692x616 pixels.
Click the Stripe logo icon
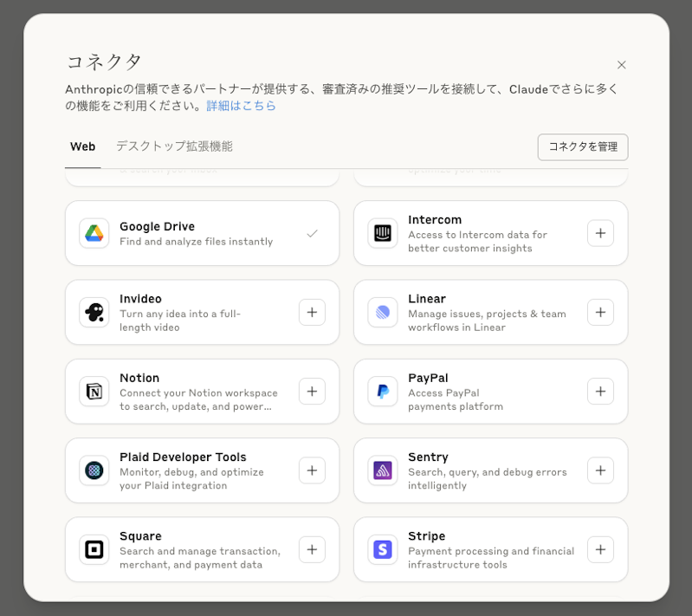coord(383,549)
